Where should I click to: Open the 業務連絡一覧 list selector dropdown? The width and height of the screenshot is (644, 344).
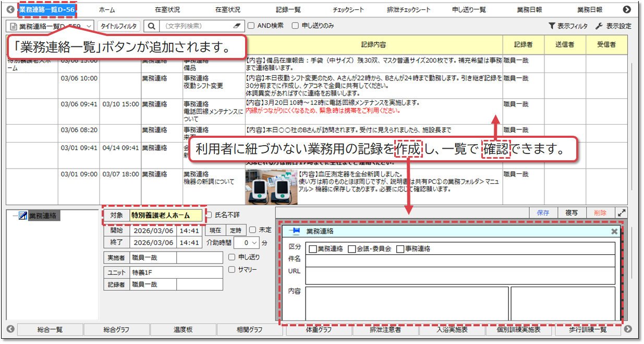[x=51, y=26]
